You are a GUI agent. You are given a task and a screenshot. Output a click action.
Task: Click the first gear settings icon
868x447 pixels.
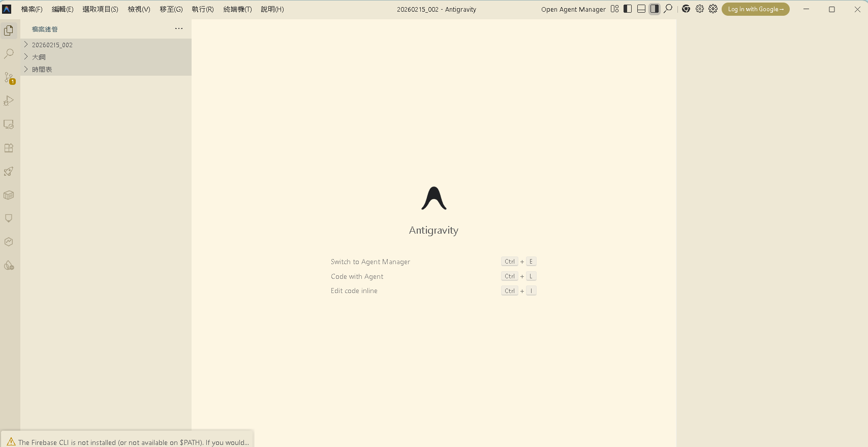pyautogui.click(x=700, y=9)
